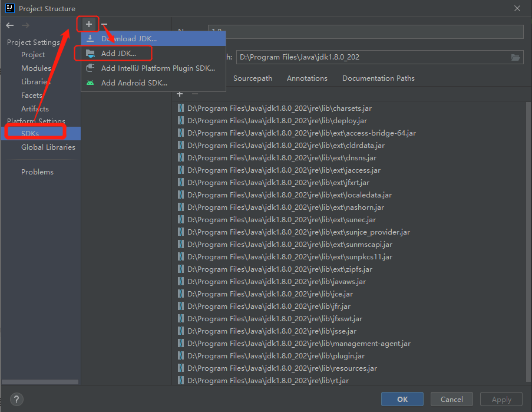
Task: Click the archive icon beside access-bridge-64.jar
Action: (181, 133)
